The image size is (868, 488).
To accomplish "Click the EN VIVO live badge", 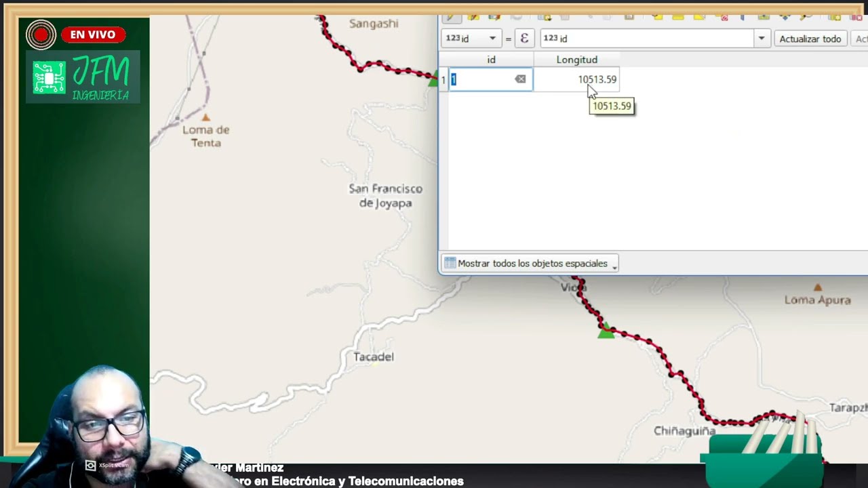I will [x=93, y=35].
